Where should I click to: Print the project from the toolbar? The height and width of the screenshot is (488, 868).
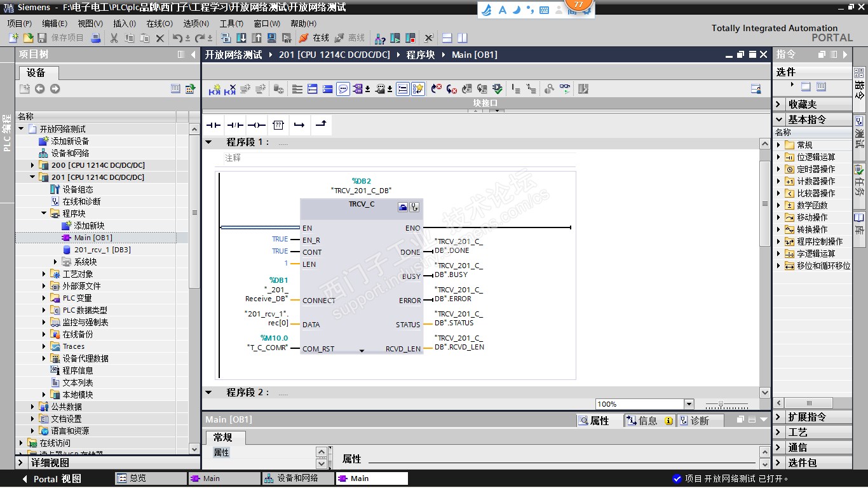pyautogui.click(x=96, y=38)
